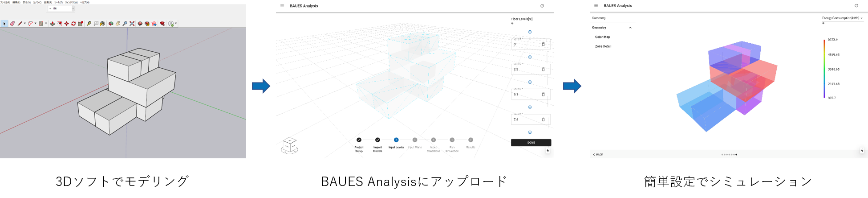Screen dimensions: 868x198
Task: Open the 3D Warehouse icon
Action: click(140, 24)
